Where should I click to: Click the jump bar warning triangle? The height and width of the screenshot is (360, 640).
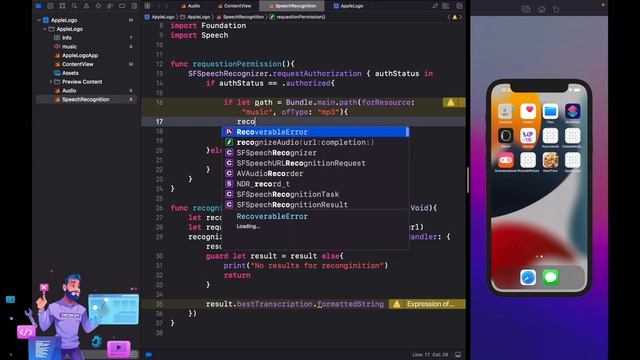[x=455, y=17]
